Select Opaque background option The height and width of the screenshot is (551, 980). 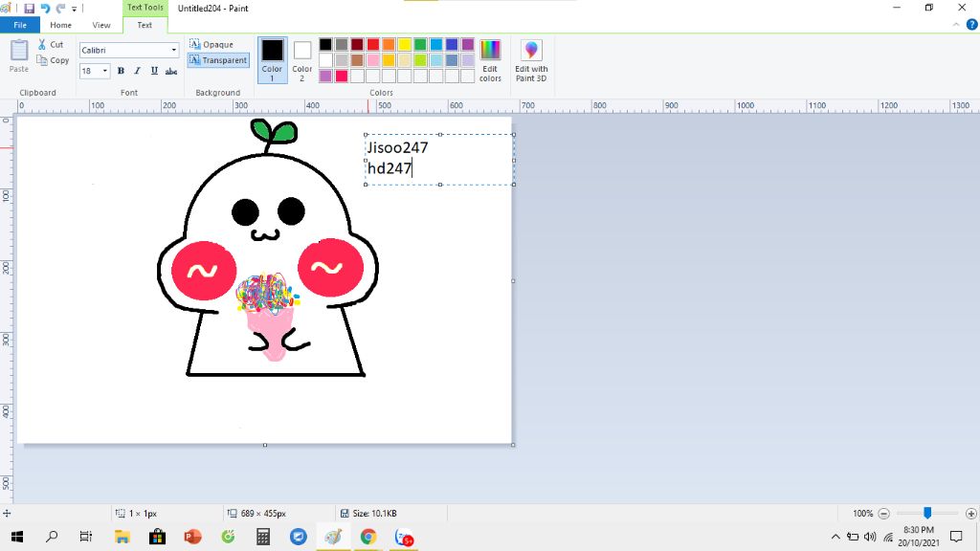pos(212,45)
